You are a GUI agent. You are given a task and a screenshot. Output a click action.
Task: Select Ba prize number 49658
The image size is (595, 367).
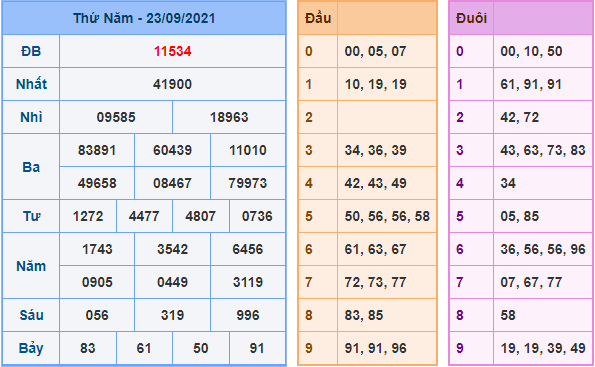97,183
